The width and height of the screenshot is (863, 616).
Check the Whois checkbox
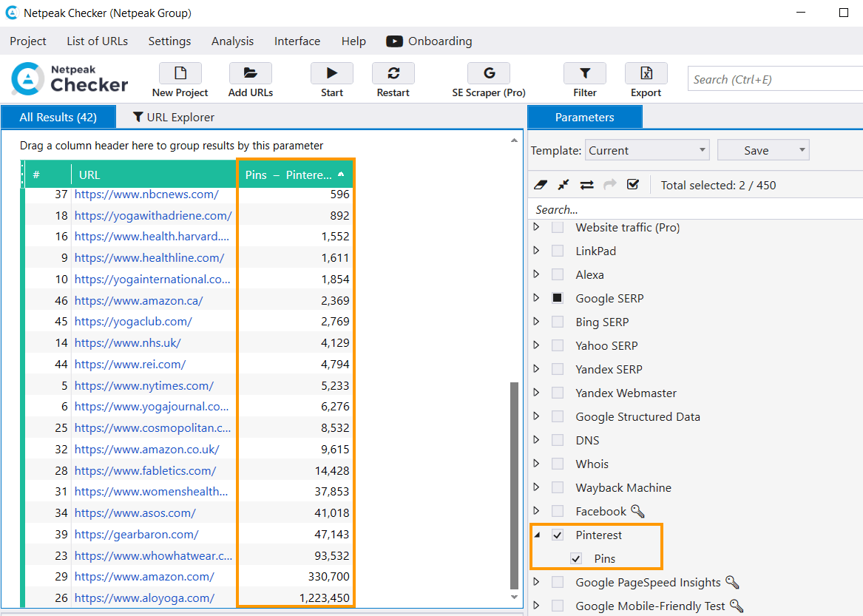[x=558, y=464]
